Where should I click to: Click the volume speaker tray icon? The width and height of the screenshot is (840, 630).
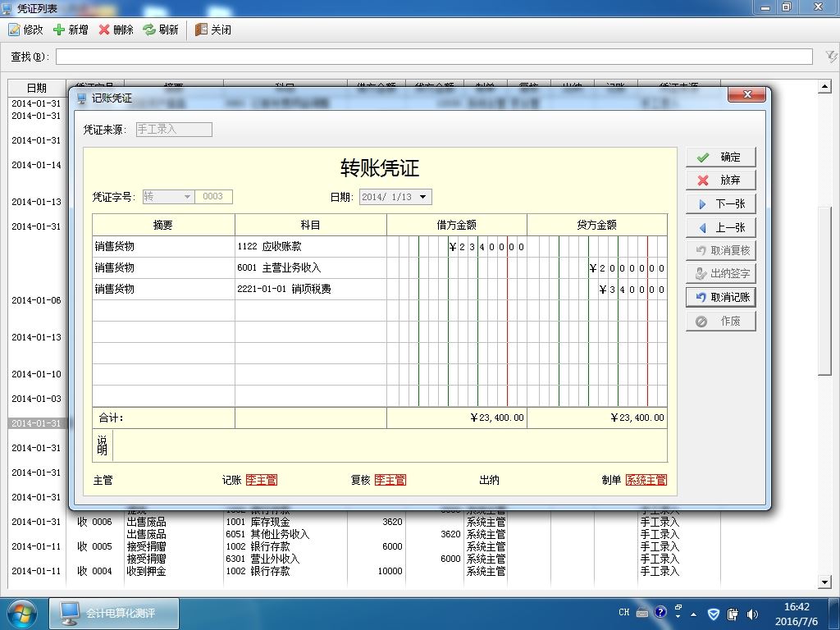coord(753,614)
